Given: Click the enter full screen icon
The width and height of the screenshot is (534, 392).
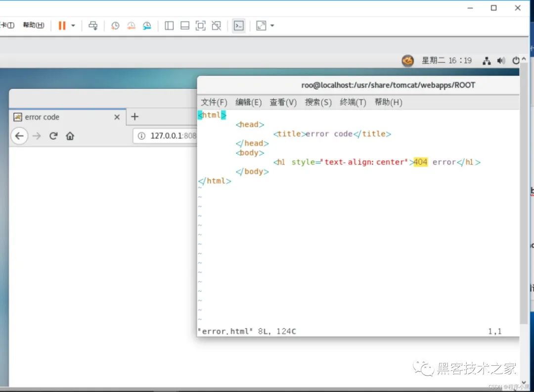Looking at the screenshot, I should 201,26.
